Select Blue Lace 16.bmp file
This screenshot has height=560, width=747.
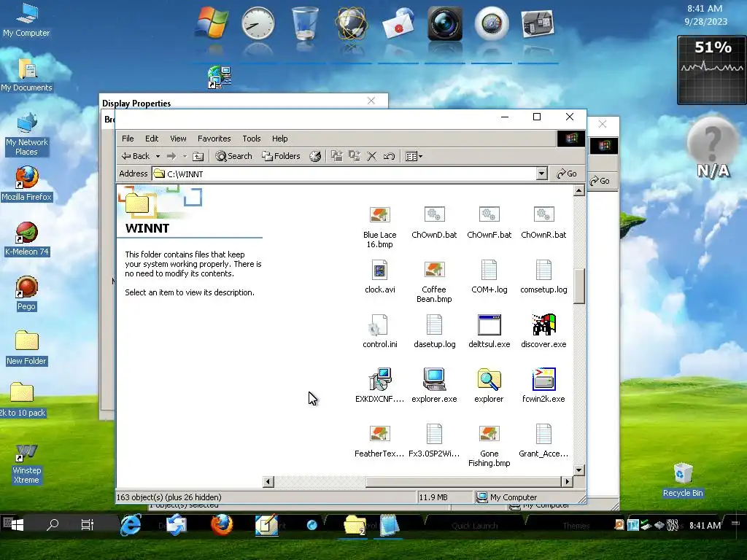point(379,227)
